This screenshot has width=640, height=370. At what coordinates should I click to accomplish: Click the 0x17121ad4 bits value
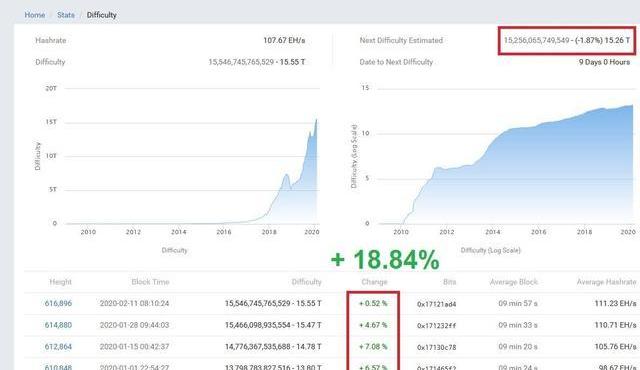pyautogui.click(x=436, y=304)
